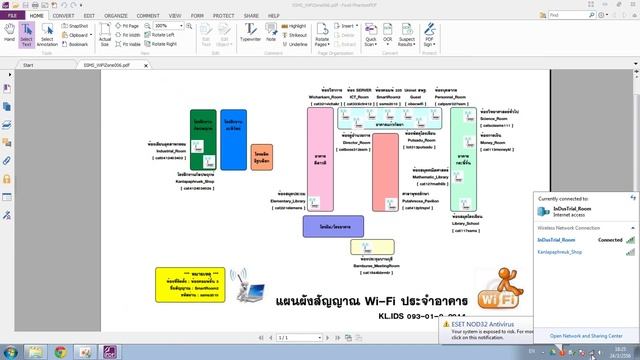Open the zoom percentage dropdown

pos(182,26)
